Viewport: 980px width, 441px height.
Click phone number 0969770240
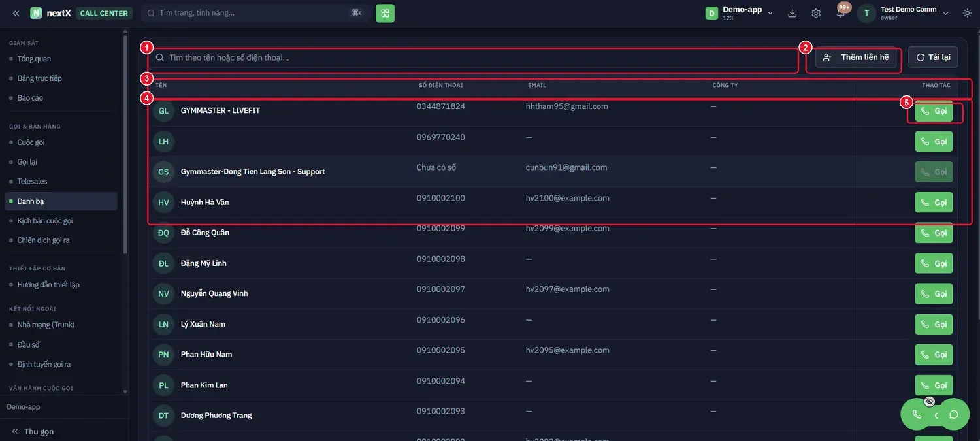441,137
